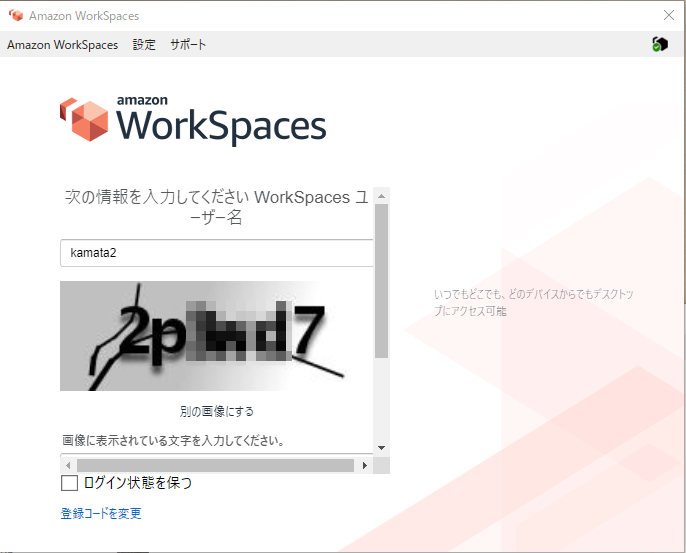Click the tagline いつでもどこでも、どのデバイスからでもデスクトップにアクセス可能
Image resolution: width=686 pixels, height=553 pixels.
tap(534, 302)
